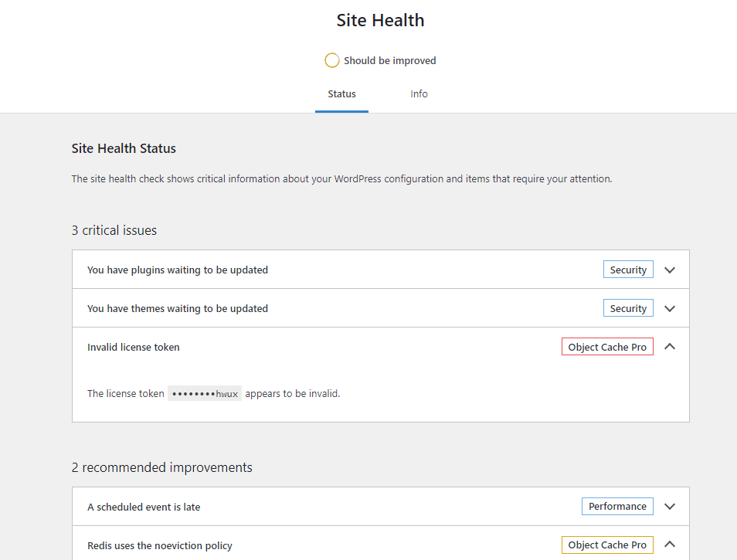Screen dimensions: 737x560
Task: Collapse the Invalid license token chevron
Action: 670,347
